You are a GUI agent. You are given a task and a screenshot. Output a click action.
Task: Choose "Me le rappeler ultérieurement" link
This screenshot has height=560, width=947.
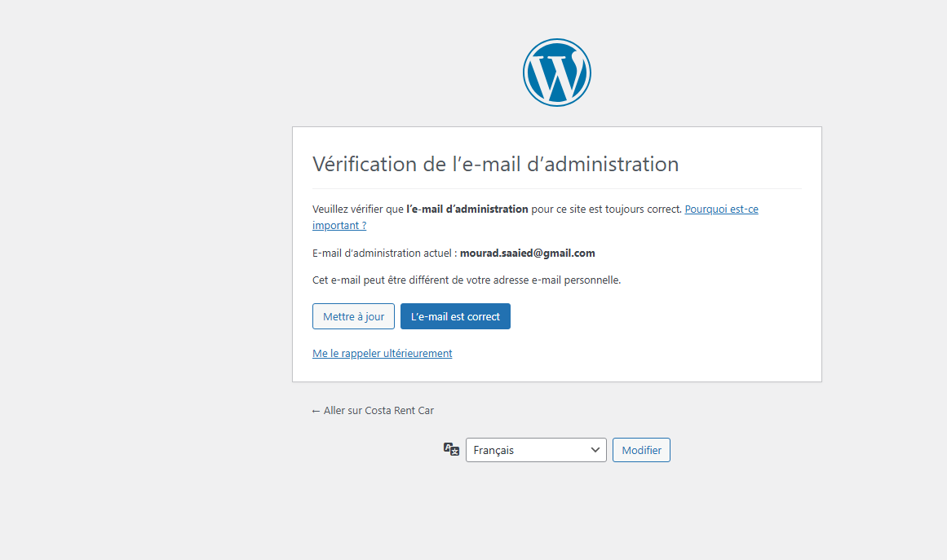(382, 354)
